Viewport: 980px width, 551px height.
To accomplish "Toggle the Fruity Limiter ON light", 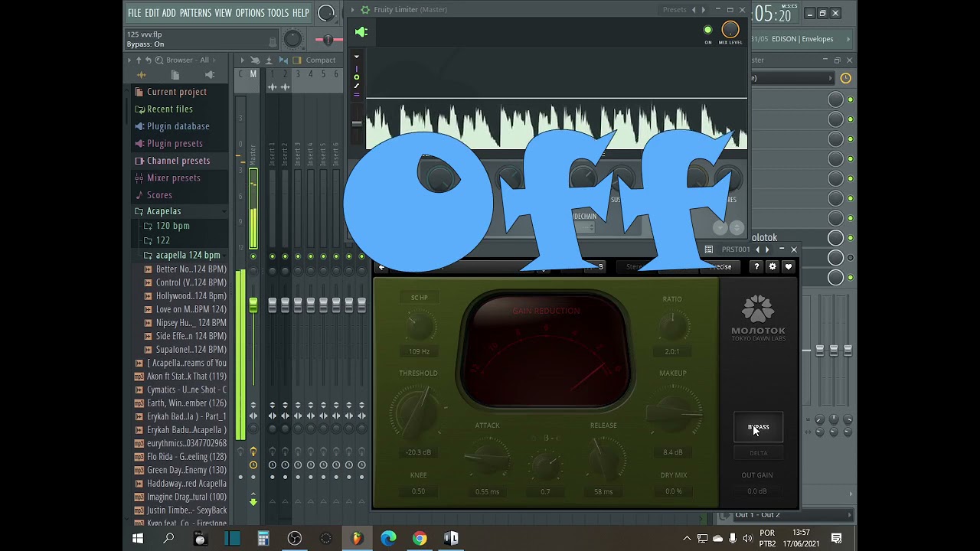I will pyautogui.click(x=707, y=31).
